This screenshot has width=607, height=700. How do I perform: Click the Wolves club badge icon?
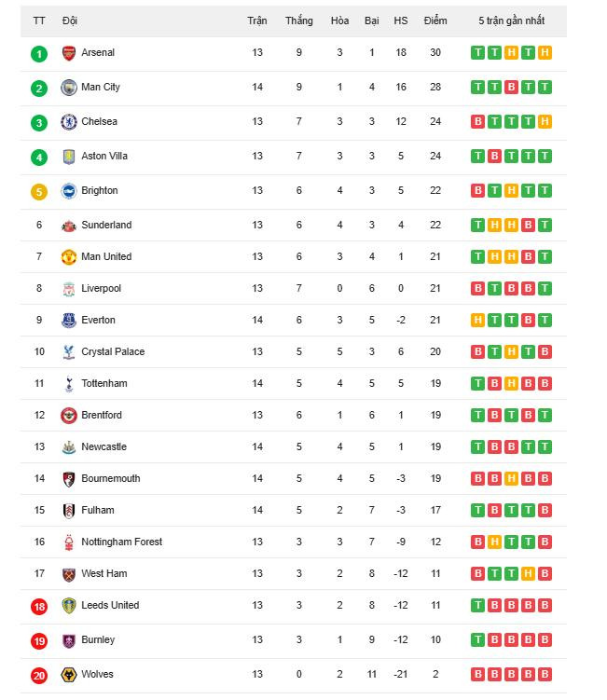(x=68, y=675)
